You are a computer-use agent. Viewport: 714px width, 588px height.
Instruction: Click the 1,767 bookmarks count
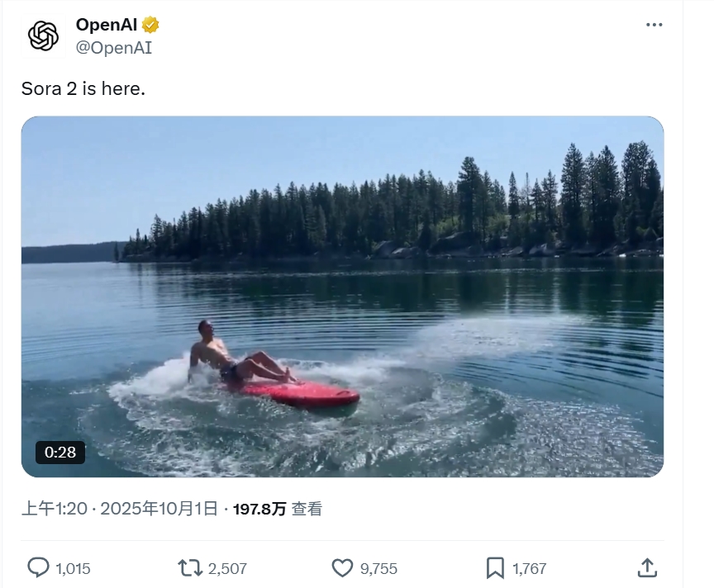point(530,568)
